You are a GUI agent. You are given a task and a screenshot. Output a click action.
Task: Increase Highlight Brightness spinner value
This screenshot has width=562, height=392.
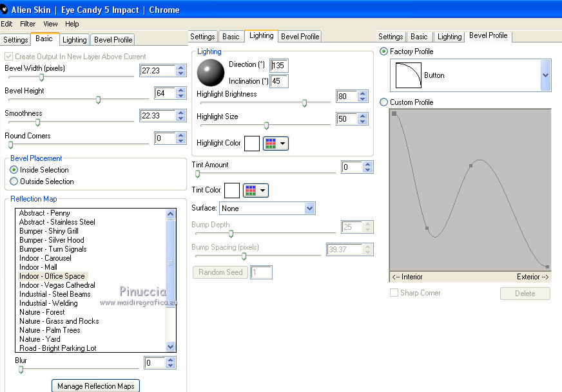tap(363, 93)
